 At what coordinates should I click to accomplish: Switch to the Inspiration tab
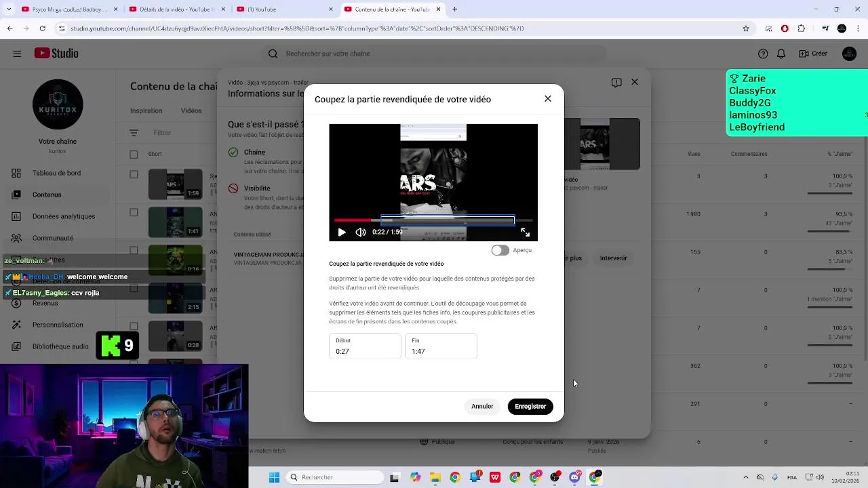tap(146, 110)
